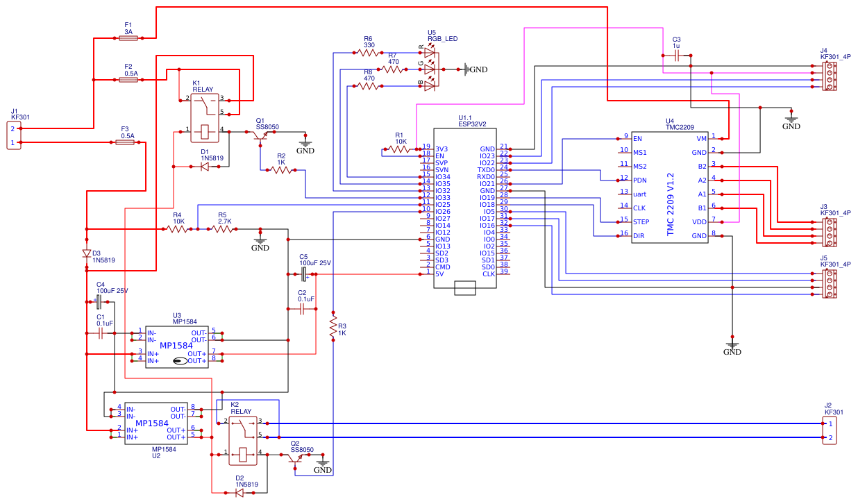Click the F1 fuse symbol
The image size is (858, 504).
point(128,39)
